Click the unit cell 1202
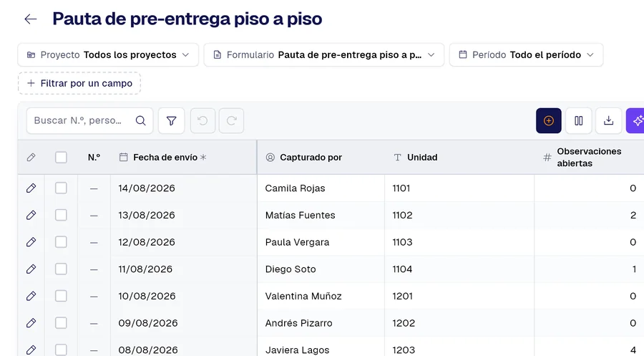644x356 pixels. 459,323
